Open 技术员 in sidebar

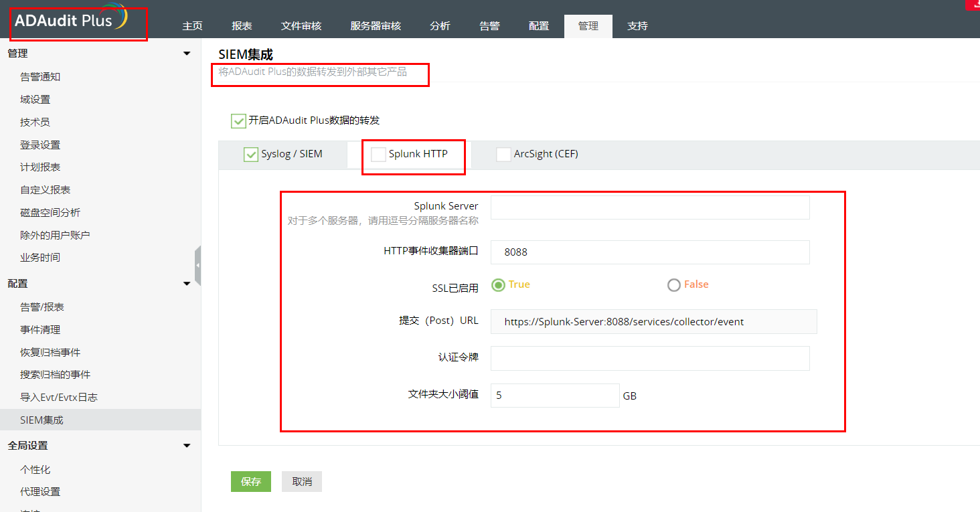(35, 122)
